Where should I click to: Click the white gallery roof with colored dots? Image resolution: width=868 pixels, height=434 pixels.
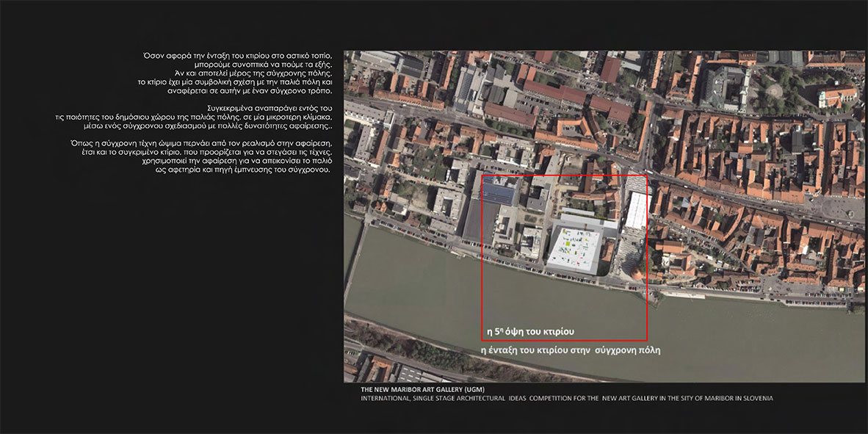click(575, 247)
